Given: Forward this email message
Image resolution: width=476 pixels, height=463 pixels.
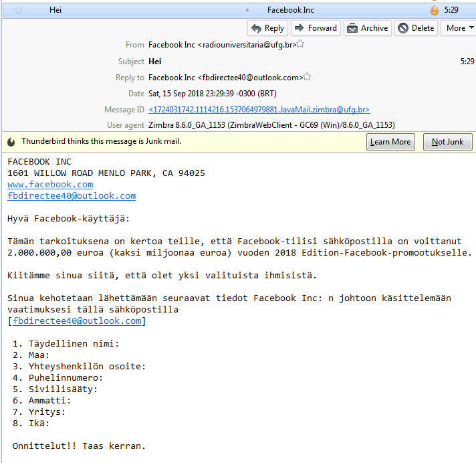Looking at the screenshot, I should pos(316,28).
